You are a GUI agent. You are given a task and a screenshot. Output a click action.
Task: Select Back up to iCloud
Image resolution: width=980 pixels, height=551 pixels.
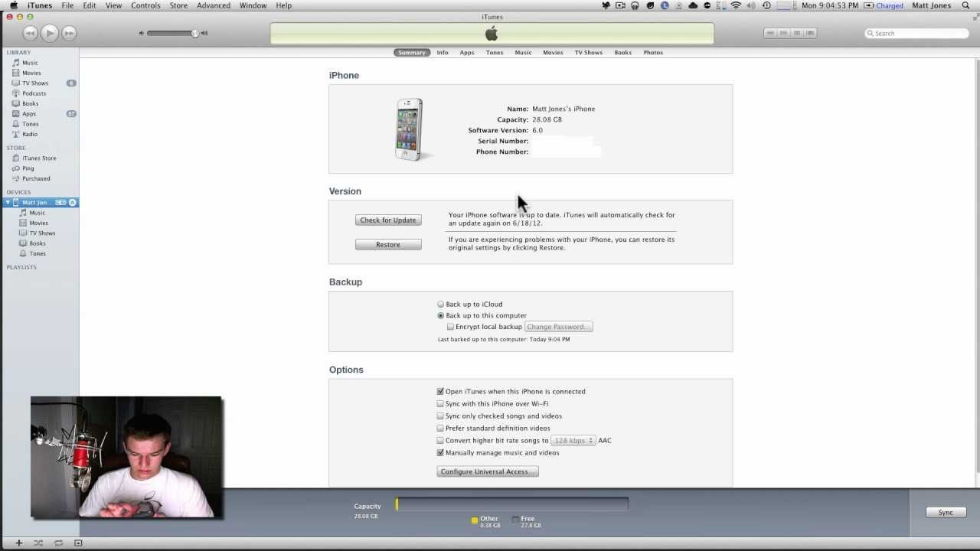point(440,305)
